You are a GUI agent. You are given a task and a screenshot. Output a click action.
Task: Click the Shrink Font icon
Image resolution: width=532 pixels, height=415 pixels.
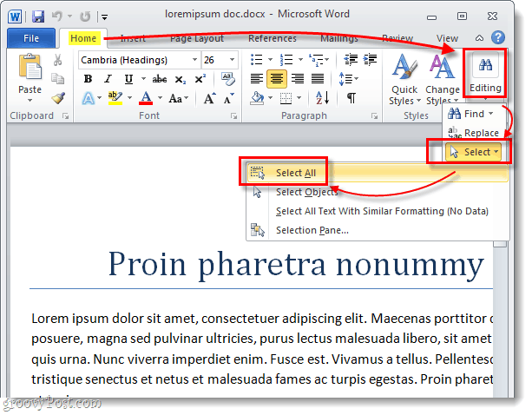pos(228,99)
